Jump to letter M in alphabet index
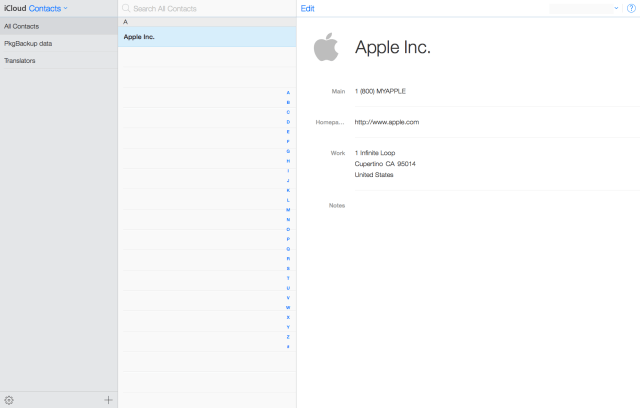 [x=289, y=210]
